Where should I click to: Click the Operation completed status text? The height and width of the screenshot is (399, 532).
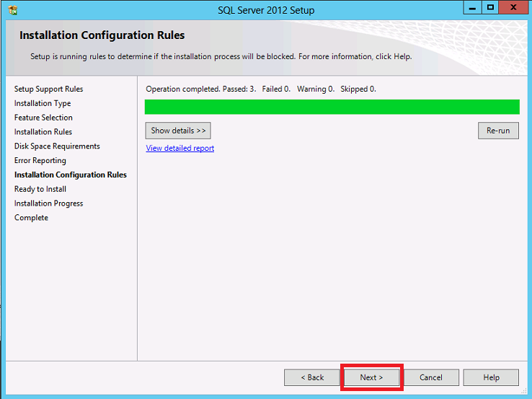pyautogui.click(x=261, y=89)
